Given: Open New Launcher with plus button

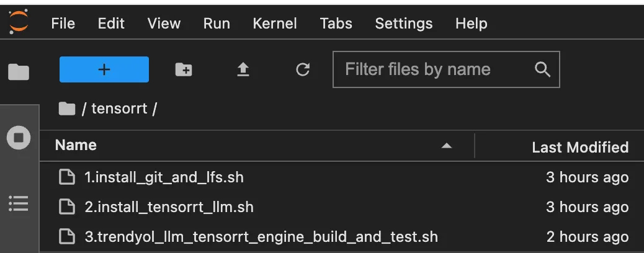Looking at the screenshot, I should [x=104, y=69].
